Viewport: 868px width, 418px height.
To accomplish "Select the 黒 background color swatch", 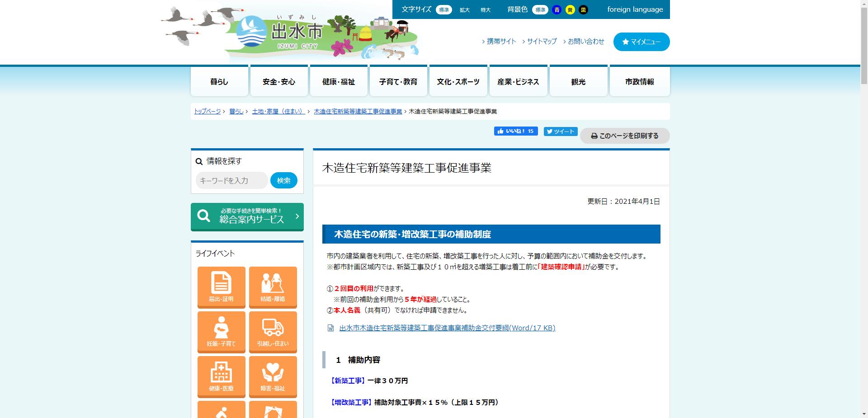I will tap(583, 9).
